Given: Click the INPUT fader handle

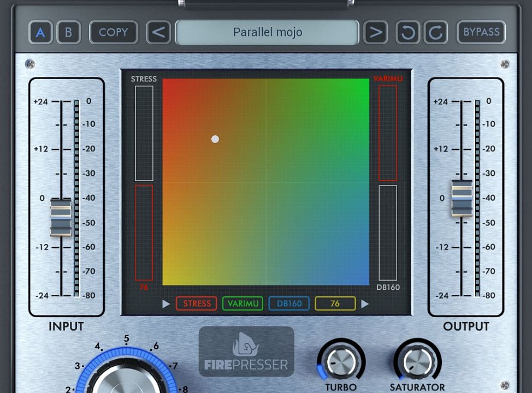Looking at the screenshot, I should (x=61, y=217).
